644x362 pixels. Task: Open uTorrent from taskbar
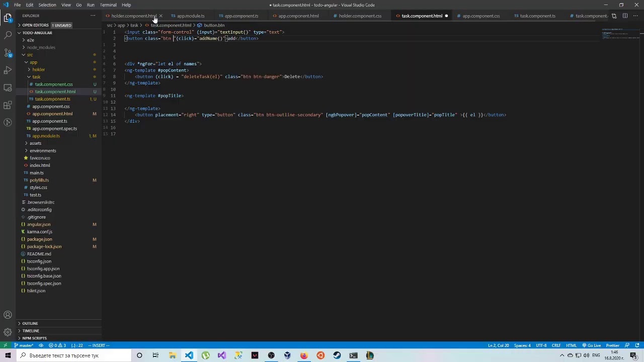tap(205, 355)
